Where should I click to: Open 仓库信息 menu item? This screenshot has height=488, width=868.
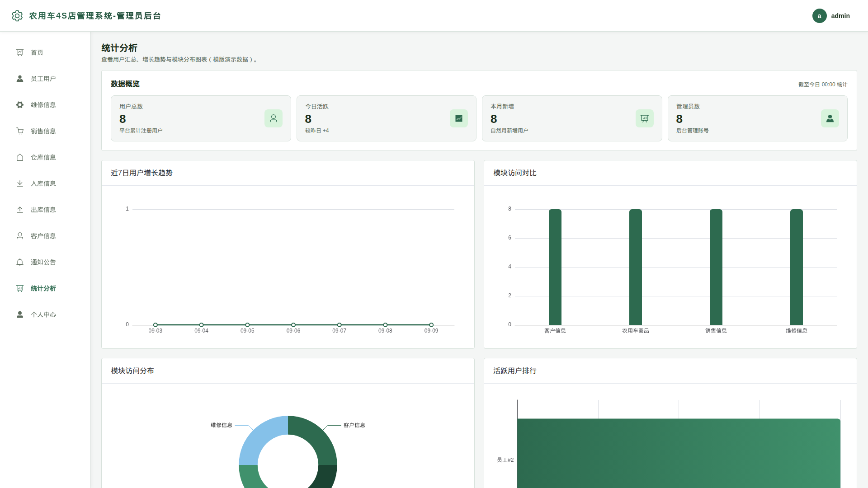45,157
